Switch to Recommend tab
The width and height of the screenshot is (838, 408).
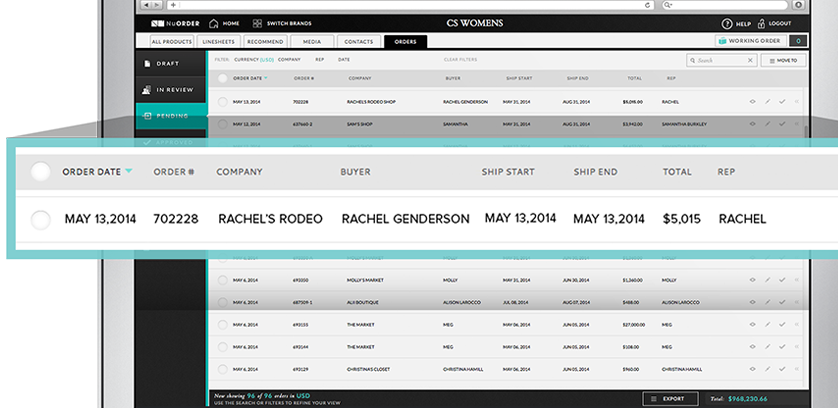click(266, 42)
